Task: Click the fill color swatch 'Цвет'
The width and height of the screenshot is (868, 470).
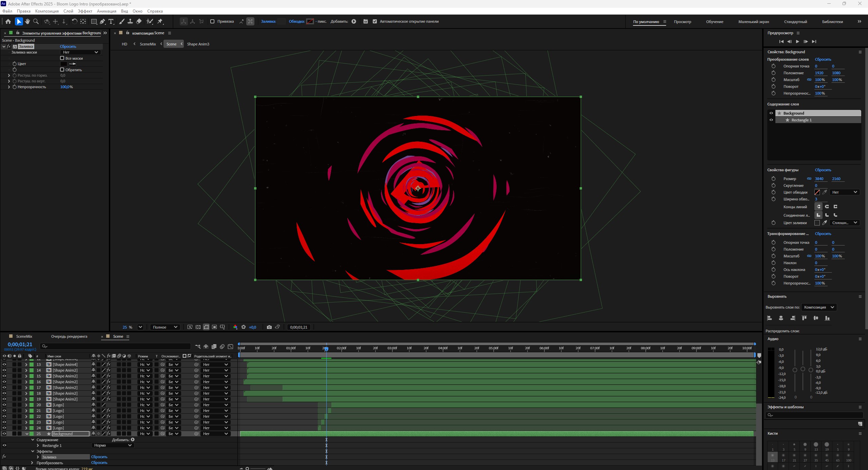Action: (x=63, y=64)
